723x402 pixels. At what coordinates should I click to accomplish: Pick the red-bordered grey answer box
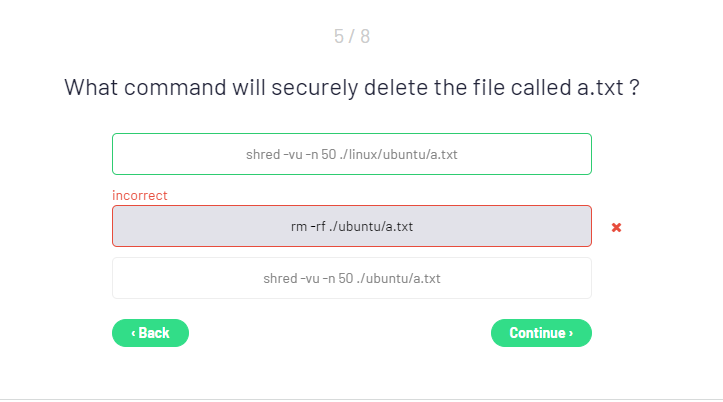[351, 226]
